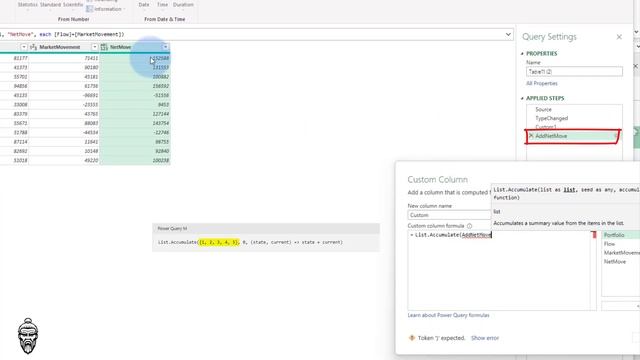Open the NetMove column filter dropdown
This screenshot has width=640, height=360.
165,47
